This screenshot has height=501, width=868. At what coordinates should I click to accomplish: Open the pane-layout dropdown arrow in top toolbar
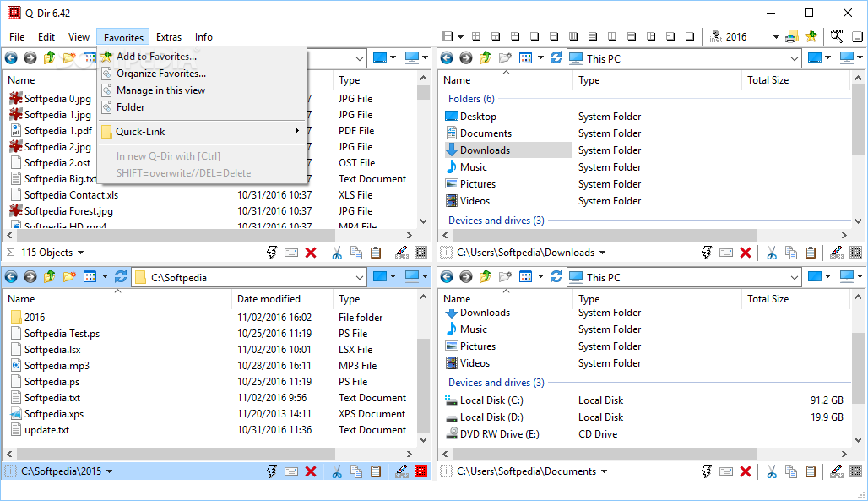(460, 37)
